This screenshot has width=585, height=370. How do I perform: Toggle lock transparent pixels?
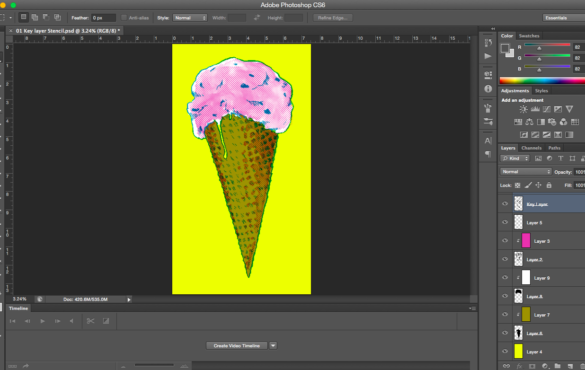(x=517, y=185)
